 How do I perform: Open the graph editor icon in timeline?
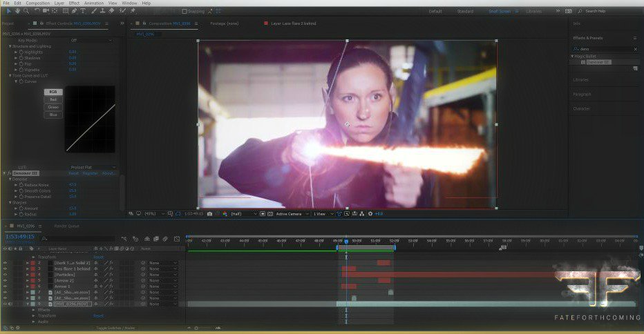[177, 239]
